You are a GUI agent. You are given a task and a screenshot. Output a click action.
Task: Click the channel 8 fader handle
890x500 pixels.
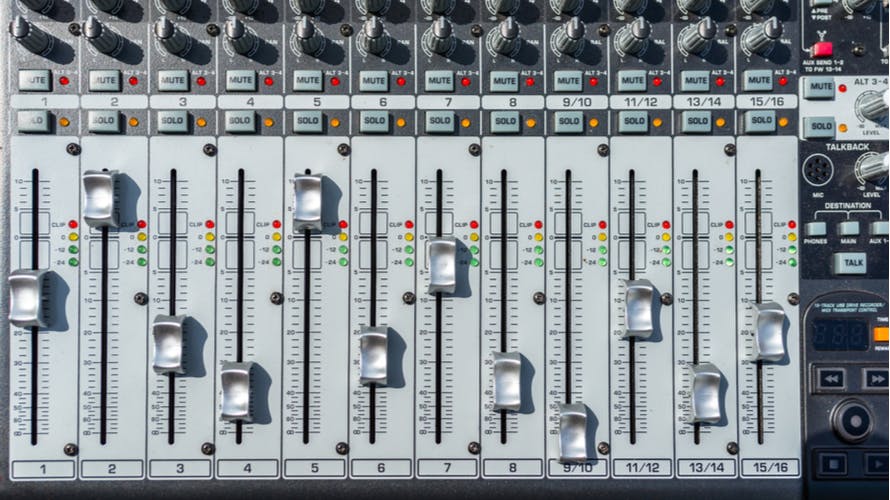507,381
